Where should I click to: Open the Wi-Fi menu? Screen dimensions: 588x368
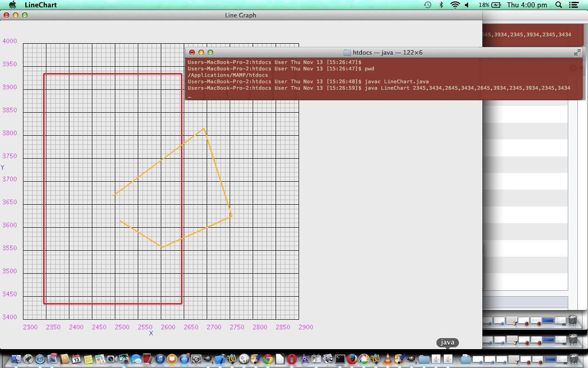[455, 5]
